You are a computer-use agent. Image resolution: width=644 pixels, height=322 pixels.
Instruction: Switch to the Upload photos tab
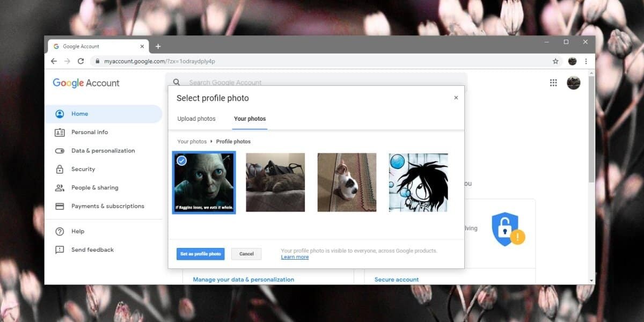[x=196, y=119]
